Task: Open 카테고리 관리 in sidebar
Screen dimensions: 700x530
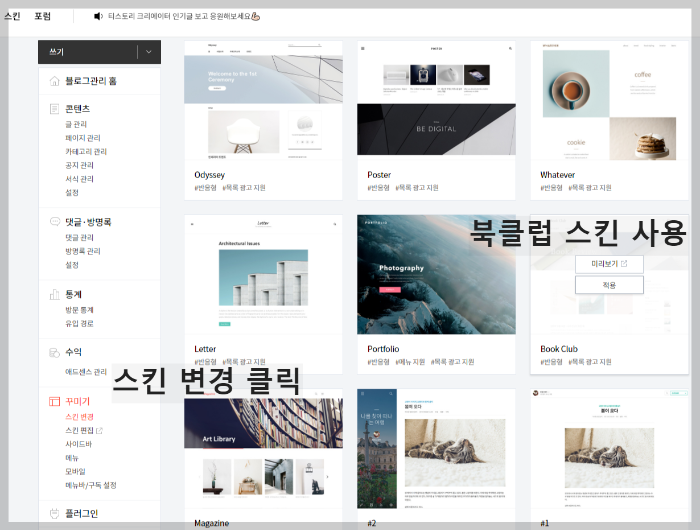Action: coord(86,151)
